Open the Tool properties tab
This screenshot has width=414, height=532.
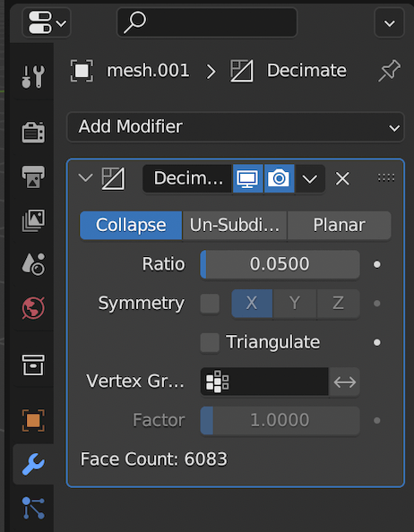(33, 77)
